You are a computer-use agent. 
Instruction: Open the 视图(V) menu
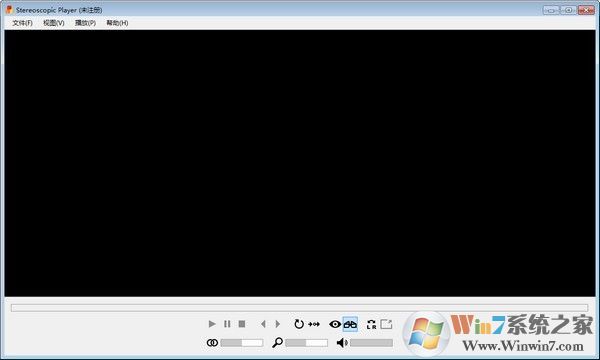pyautogui.click(x=54, y=23)
